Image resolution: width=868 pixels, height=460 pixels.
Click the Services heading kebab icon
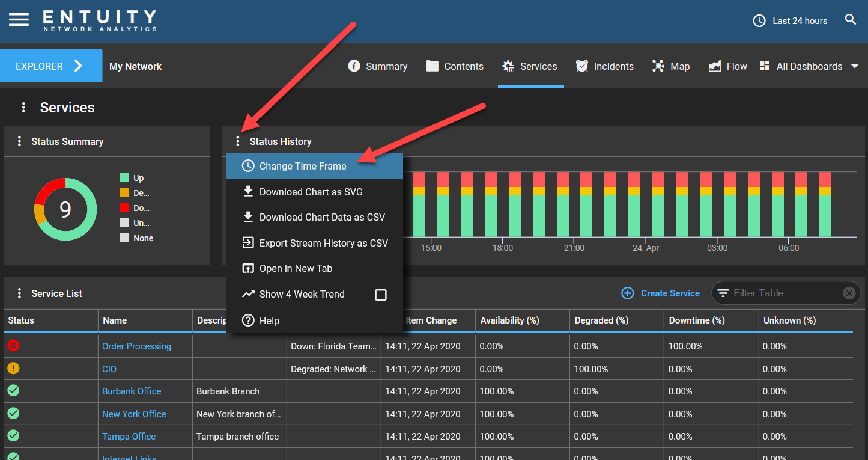point(23,108)
